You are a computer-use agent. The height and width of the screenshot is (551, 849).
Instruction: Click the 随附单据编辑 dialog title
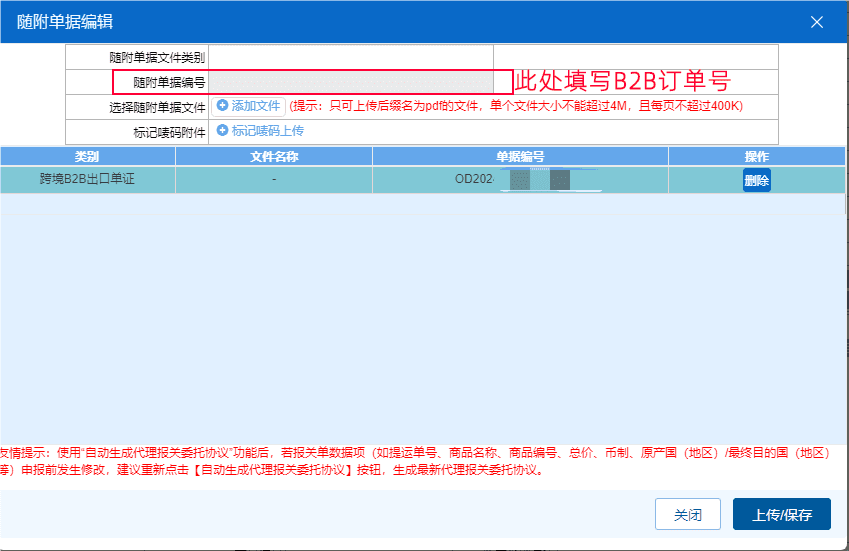pos(64,22)
